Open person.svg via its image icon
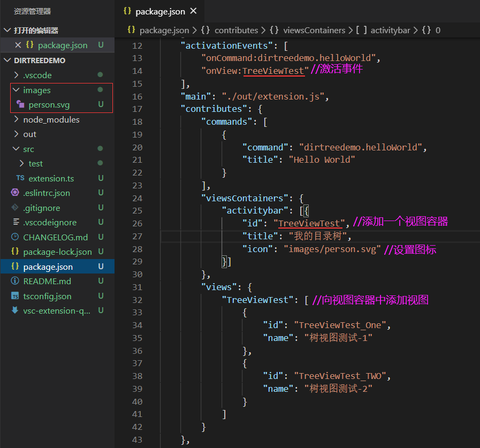Viewport: 480px width, 448px height. pyautogui.click(x=20, y=105)
